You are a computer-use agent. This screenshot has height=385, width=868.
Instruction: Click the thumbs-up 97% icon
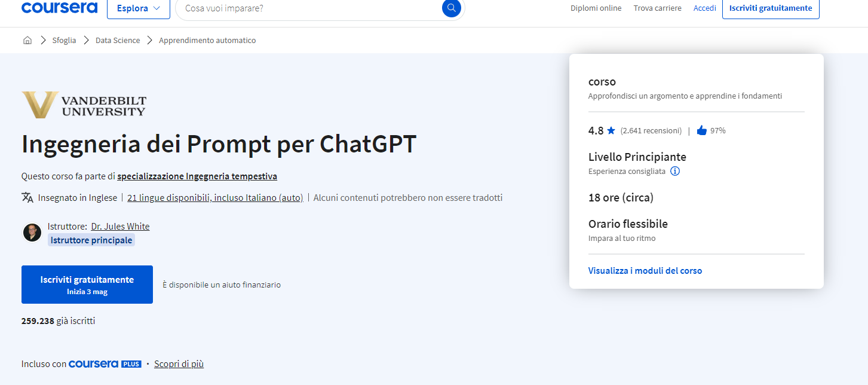pos(702,130)
